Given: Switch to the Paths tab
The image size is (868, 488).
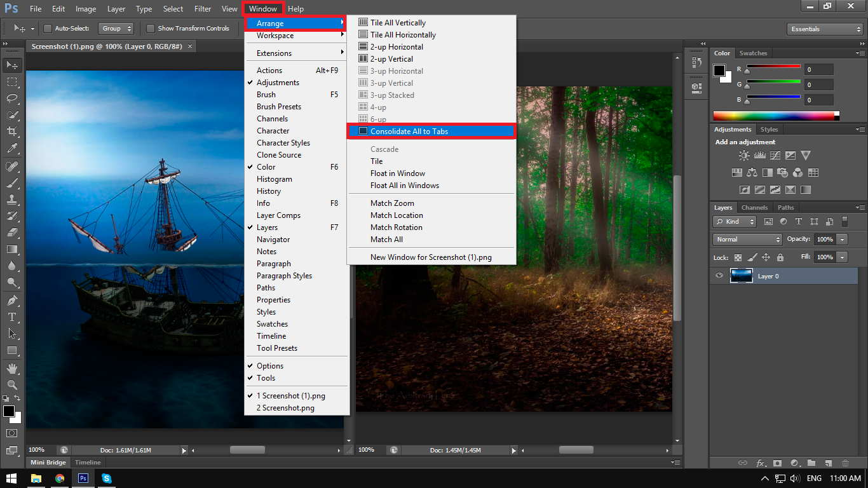Looking at the screenshot, I should point(786,208).
